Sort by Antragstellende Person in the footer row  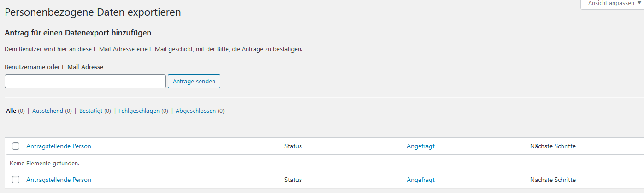[x=59, y=180]
